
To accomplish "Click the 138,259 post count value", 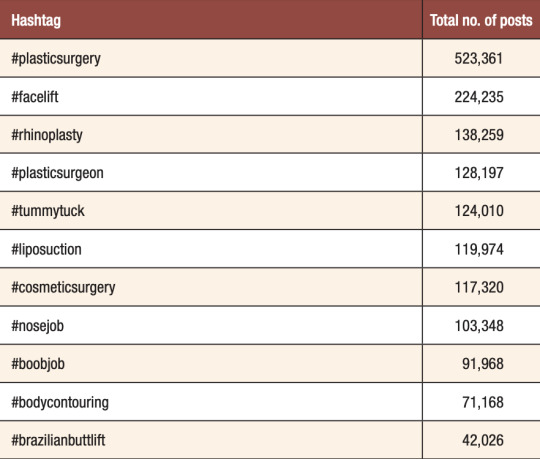I will pyautogui.click(x=479, y=135).
